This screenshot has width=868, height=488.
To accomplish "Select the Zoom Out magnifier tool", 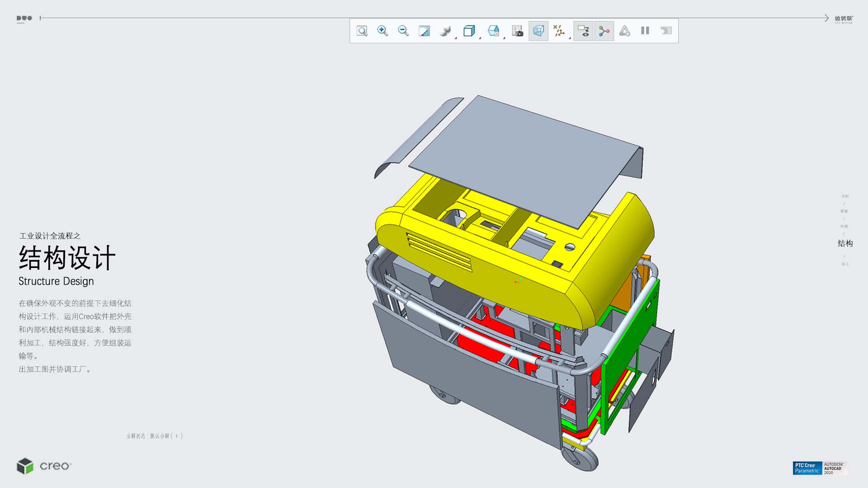I will 403,31.
